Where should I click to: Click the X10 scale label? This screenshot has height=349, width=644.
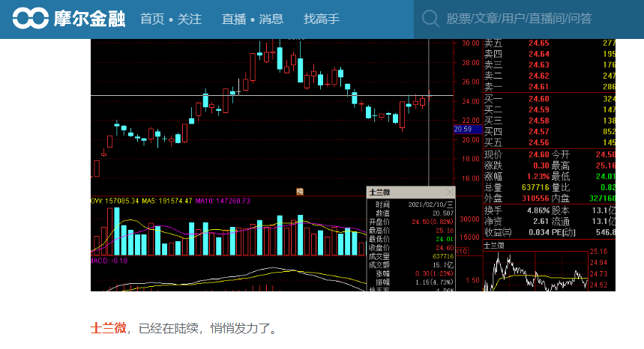pos(461,252)
